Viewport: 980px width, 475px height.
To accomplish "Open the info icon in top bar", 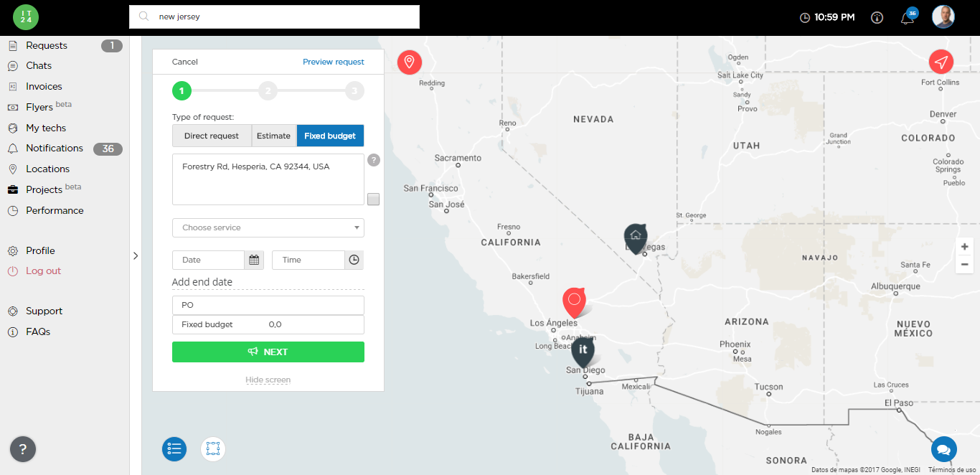I will click(x=877, y=17).
